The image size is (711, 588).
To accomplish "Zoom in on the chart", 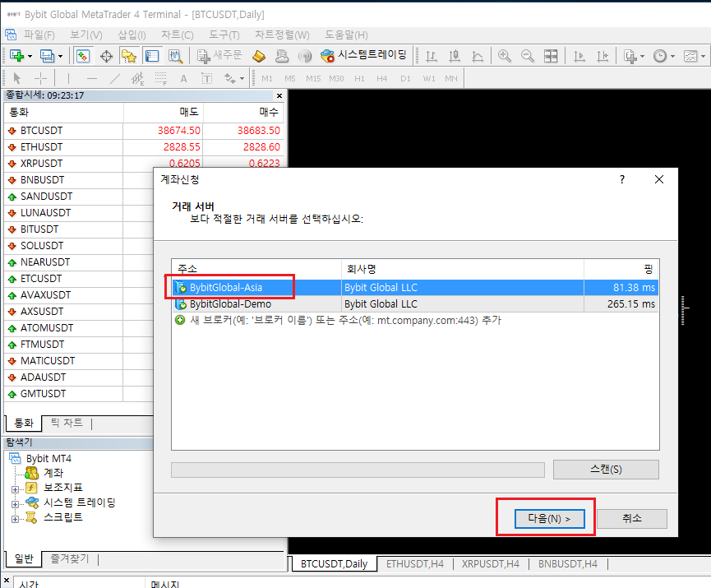I will coord(504,56).
